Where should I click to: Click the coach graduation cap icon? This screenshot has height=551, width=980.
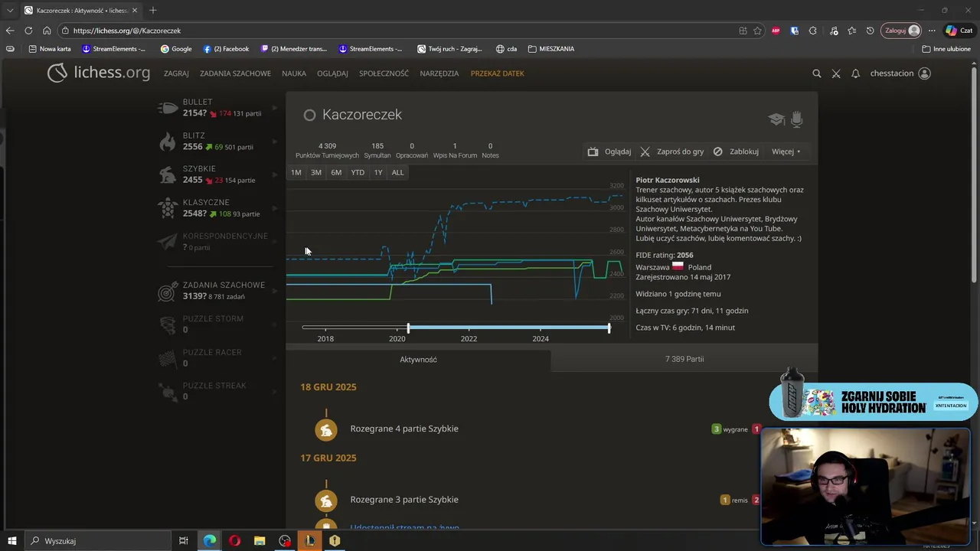(776, 119)
